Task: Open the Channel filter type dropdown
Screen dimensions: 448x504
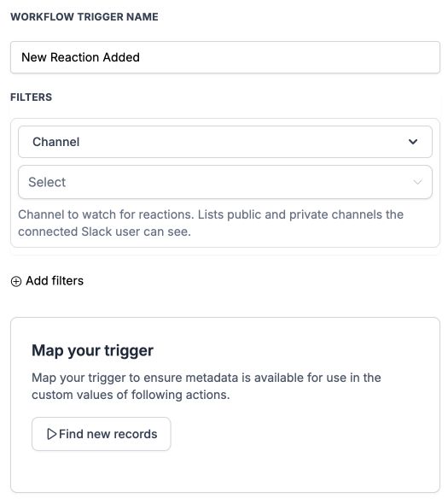Action: pos(224,142)
